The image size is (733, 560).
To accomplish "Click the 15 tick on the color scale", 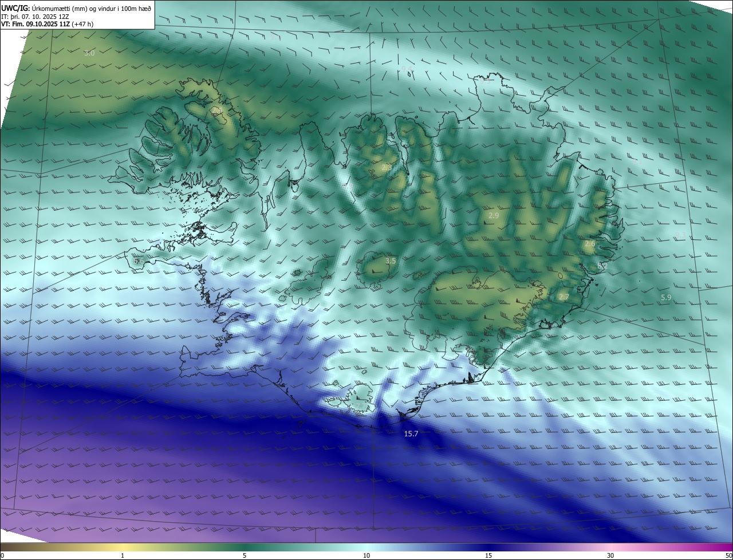I will pos(488,556).
